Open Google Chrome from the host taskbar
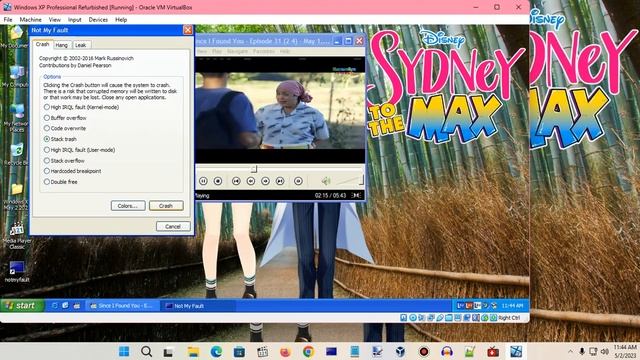Viewport: 640px width, 360px height. [309, 351]
